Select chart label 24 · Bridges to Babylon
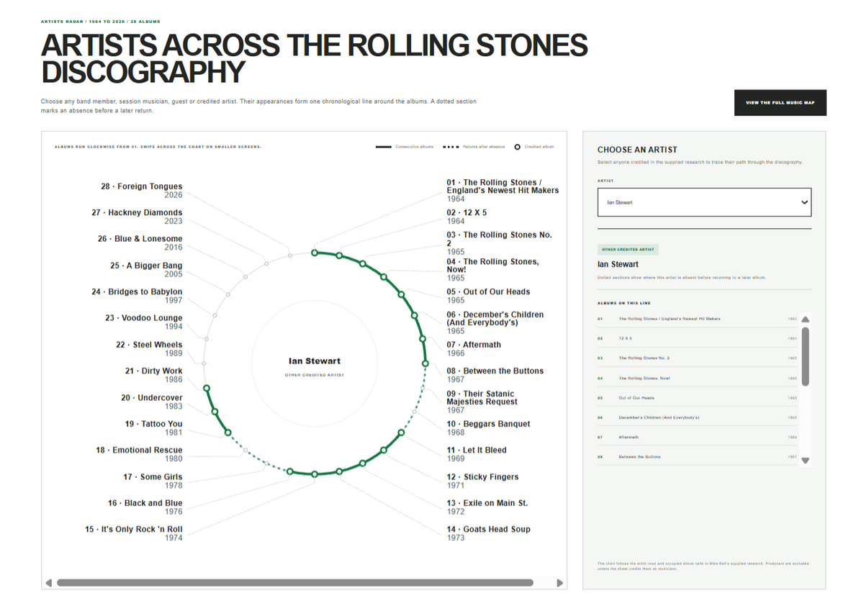This screenshot has width=864, height=616. coord(137,296)
